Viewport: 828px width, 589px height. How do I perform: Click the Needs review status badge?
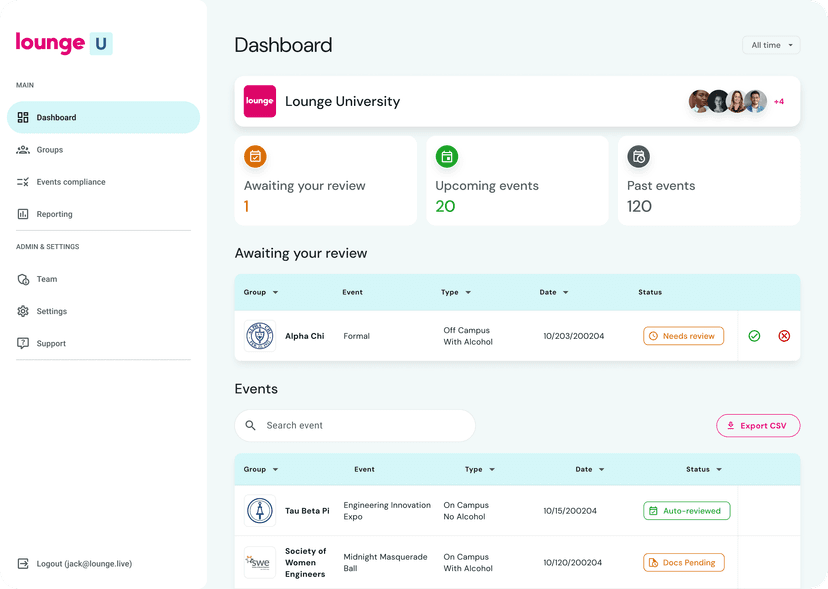pos(683,336)
